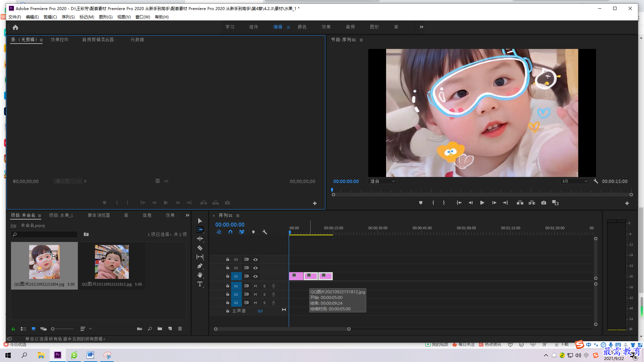Open 剪辑(C) menu

point(50,17)
